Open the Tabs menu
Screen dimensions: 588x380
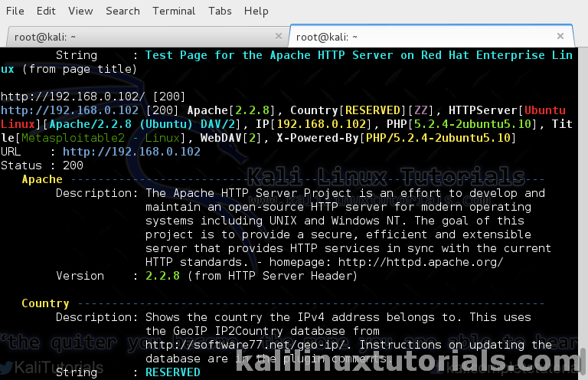click(220, 11)
